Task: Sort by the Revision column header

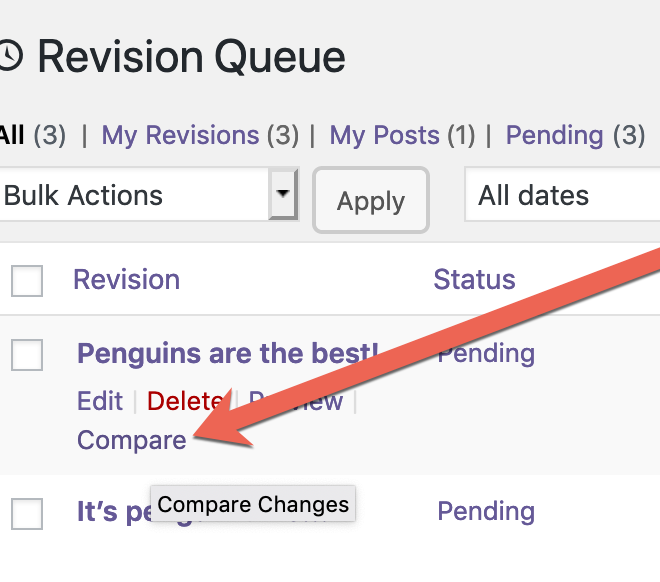Action: point(126,279)
